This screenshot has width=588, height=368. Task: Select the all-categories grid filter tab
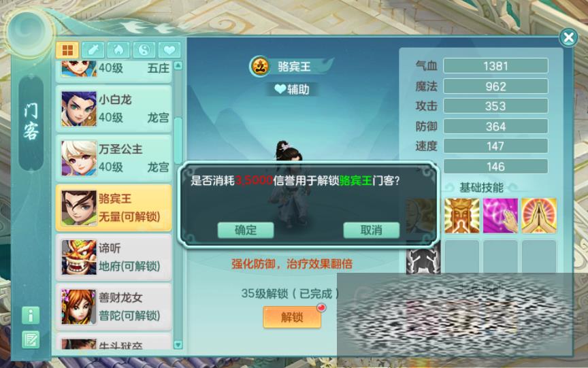pos(67,50)
